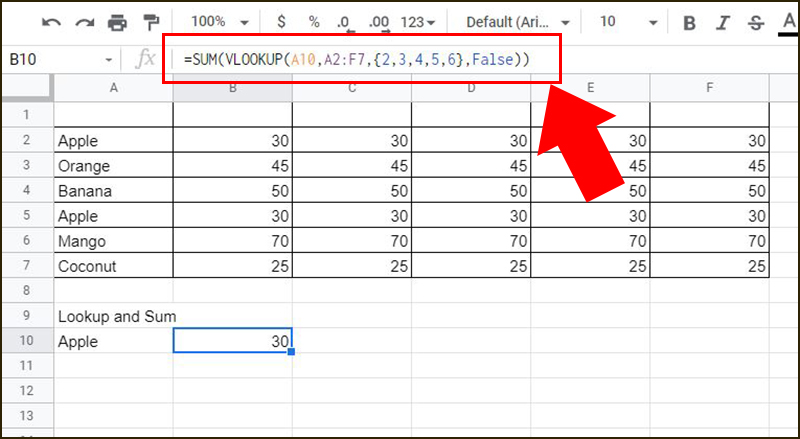Click cell F6 with value 70
Viewport: 800px width, 439px height.
tap(710, 240)
